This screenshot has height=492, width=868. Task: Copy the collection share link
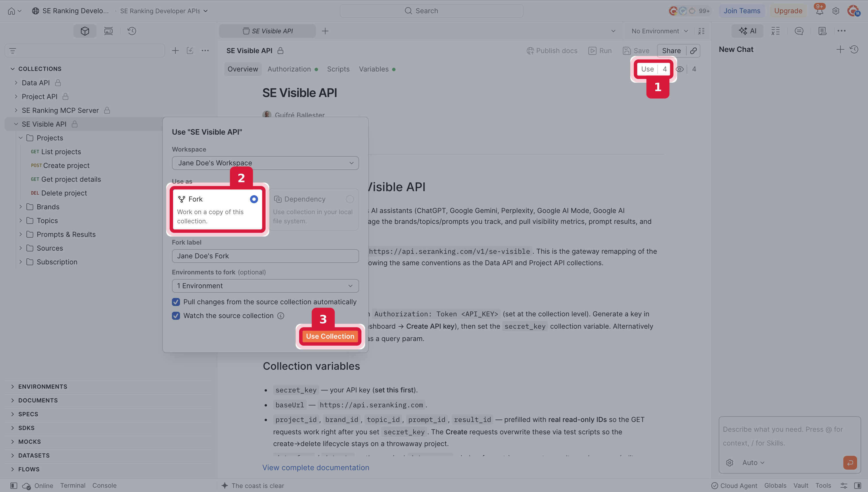[x=693, y=51]
